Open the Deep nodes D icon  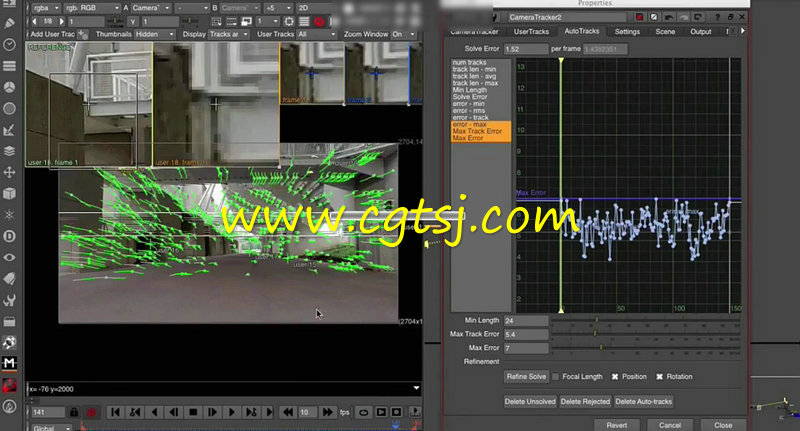[x=9, y=236]
